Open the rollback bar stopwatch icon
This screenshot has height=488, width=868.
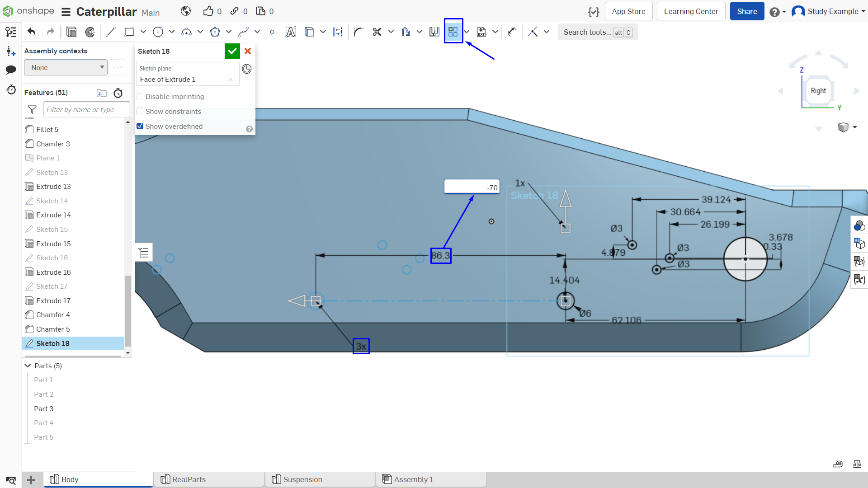click(x=118, y=93)
